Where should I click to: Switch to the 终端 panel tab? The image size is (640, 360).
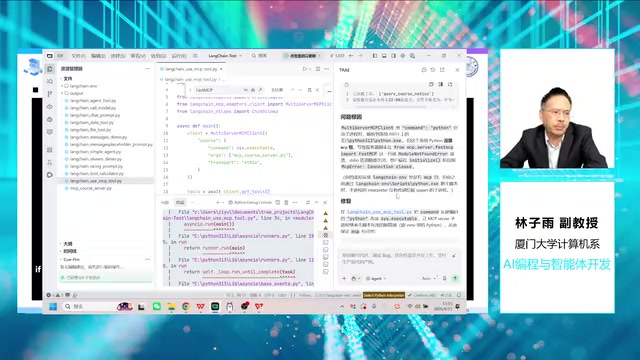coord(180,202)
